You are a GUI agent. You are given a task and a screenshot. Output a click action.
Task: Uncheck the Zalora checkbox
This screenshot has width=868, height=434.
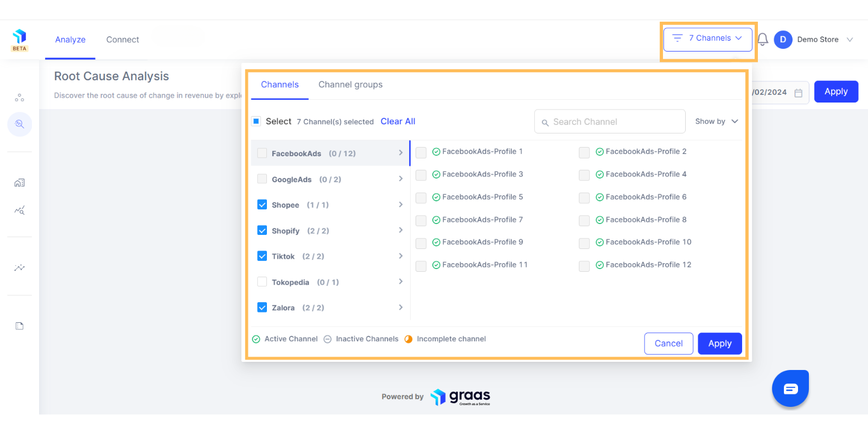click(x=262, y=307)
